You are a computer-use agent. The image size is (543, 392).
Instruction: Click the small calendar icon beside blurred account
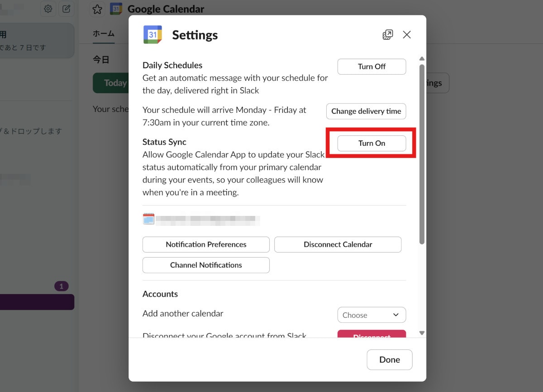coord(148,220)
